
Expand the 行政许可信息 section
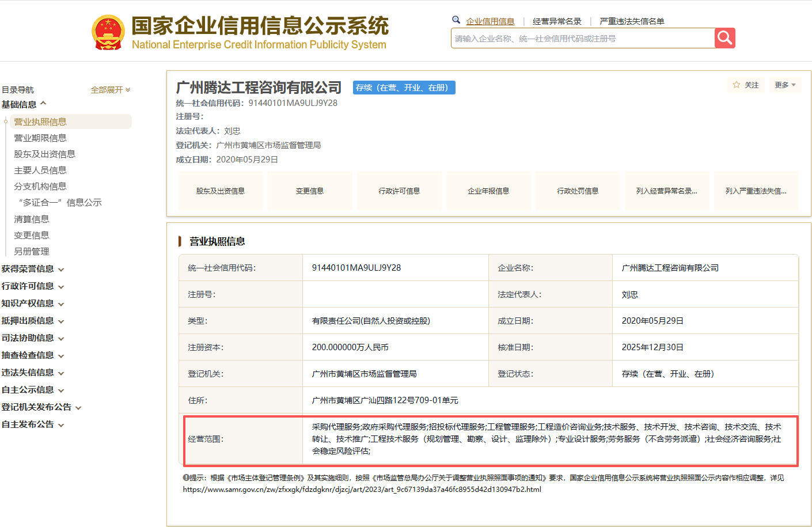click(33, 286)
